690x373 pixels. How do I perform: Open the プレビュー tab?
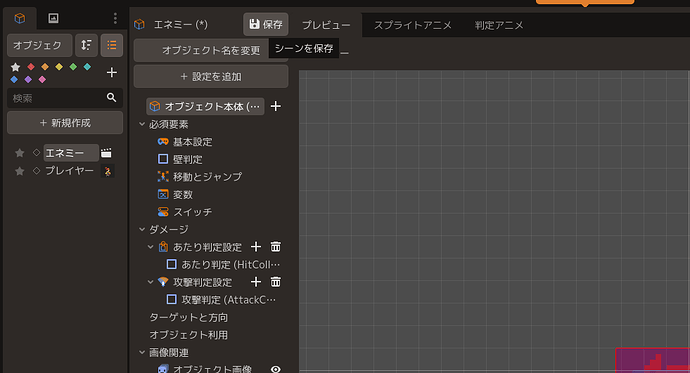326,25
